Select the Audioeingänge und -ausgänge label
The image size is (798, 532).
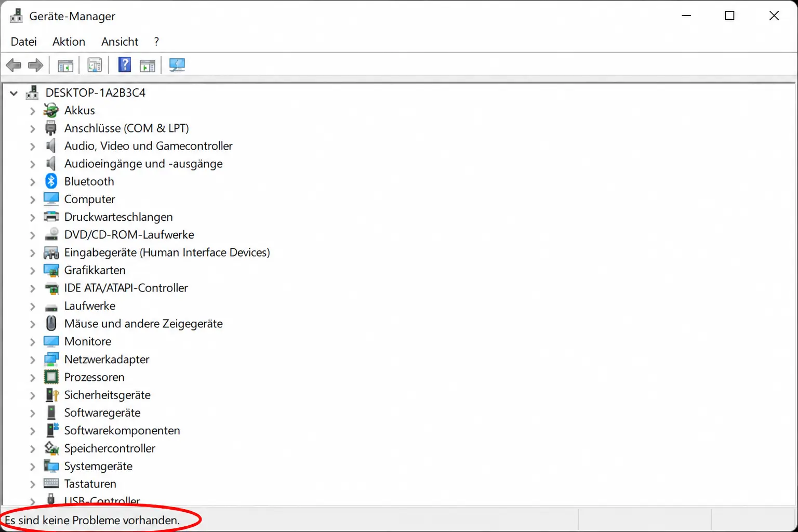tap(143, 164)
